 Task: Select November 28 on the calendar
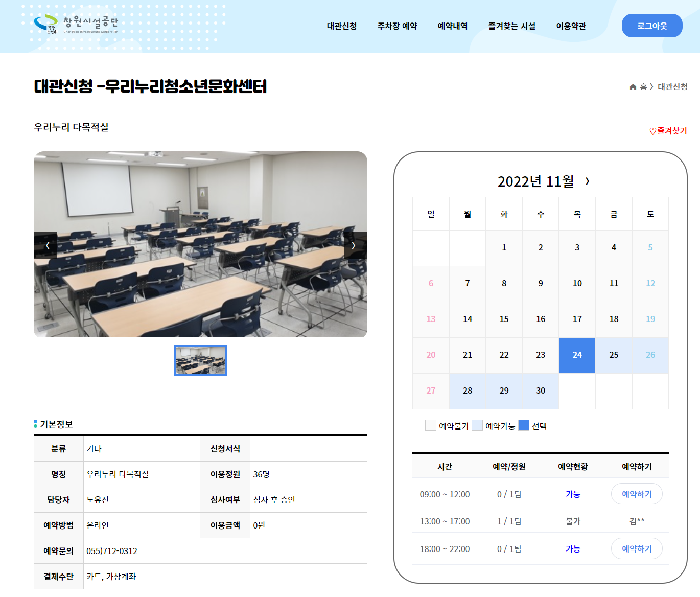467,391
